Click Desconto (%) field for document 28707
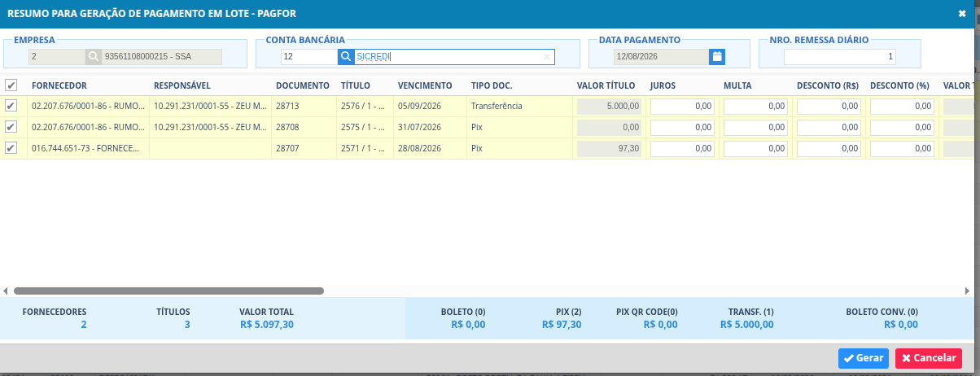980x376 pixels. point(902,148)
